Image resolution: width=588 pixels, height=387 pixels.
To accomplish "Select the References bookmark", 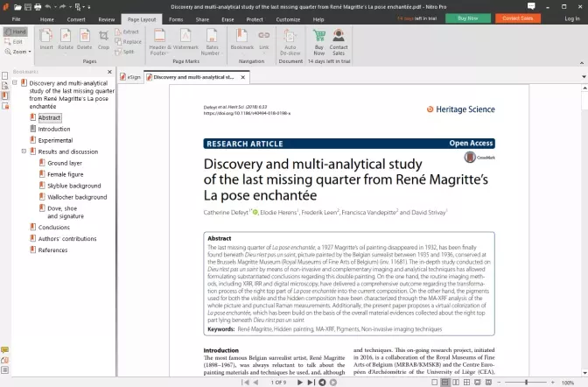I will point(52,250).
